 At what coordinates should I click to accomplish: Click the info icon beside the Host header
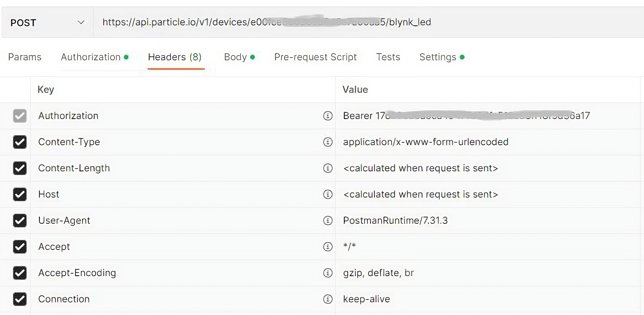pyautogui.click(x=328, y=194)
